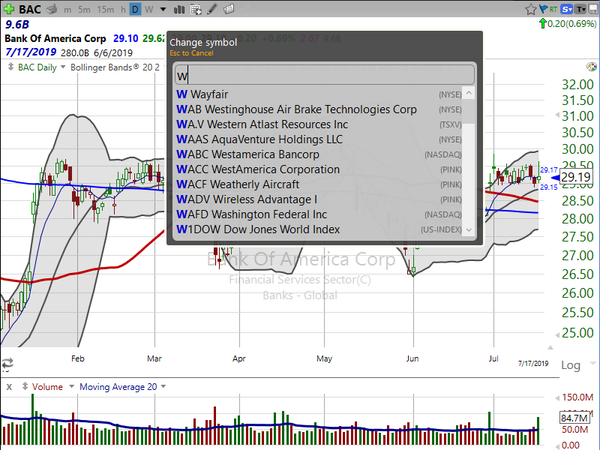
Task: Pick W1DOW Dow Jones World Index
Action: (312, 229)
